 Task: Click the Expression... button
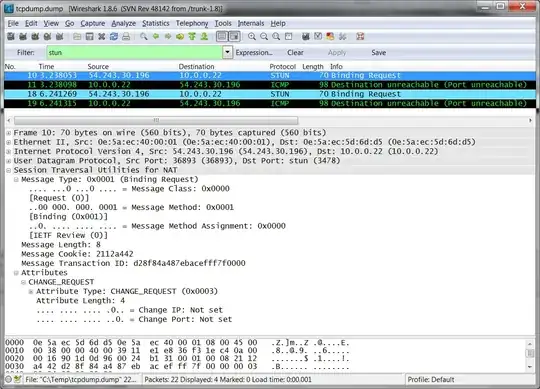[x=254, y=53]
